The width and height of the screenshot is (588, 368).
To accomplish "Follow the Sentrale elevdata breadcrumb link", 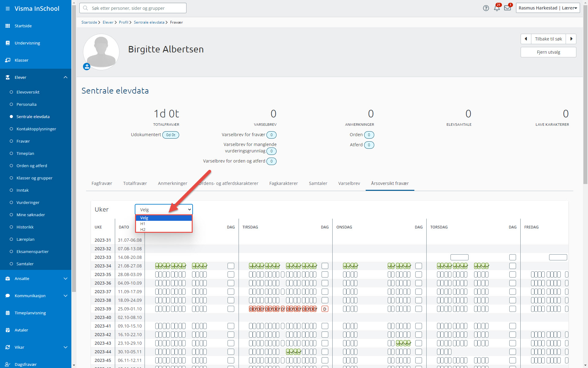I will (x=149, y=22).
